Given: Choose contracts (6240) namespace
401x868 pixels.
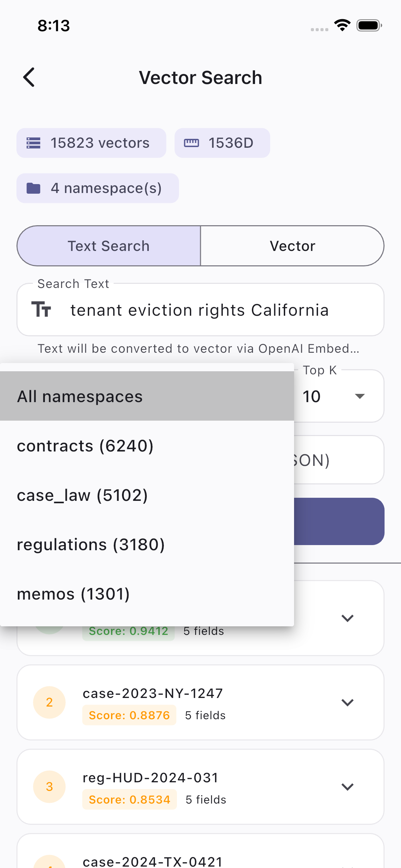Looking at the screenshot, I should [147, 446].
